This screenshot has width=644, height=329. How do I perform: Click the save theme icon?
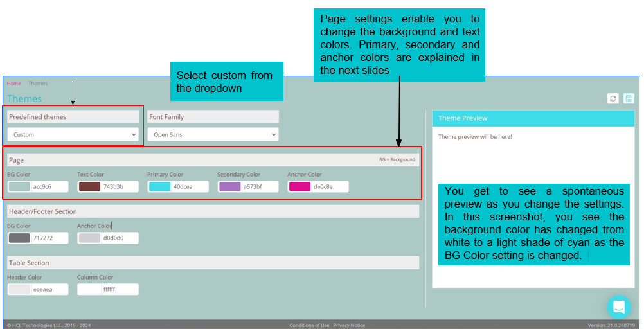629,98
